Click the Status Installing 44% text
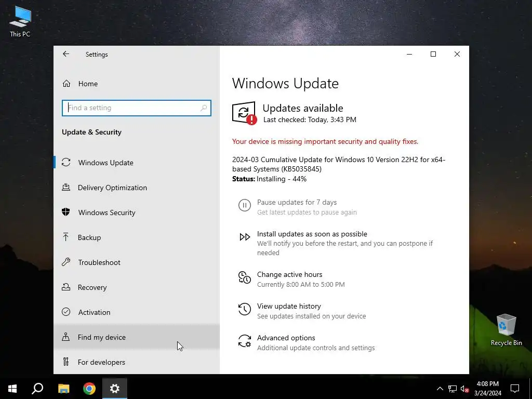Viewport: 532px width, 399px height. click(x=270, y=179)
